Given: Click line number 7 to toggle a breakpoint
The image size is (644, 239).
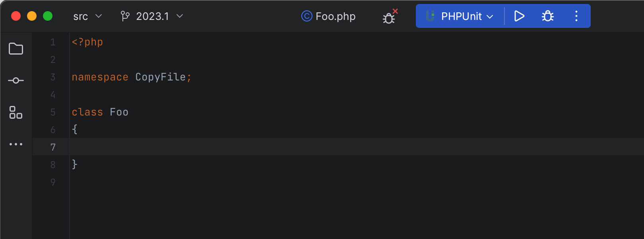Looking at the screenshot, I should coord(53,147).
